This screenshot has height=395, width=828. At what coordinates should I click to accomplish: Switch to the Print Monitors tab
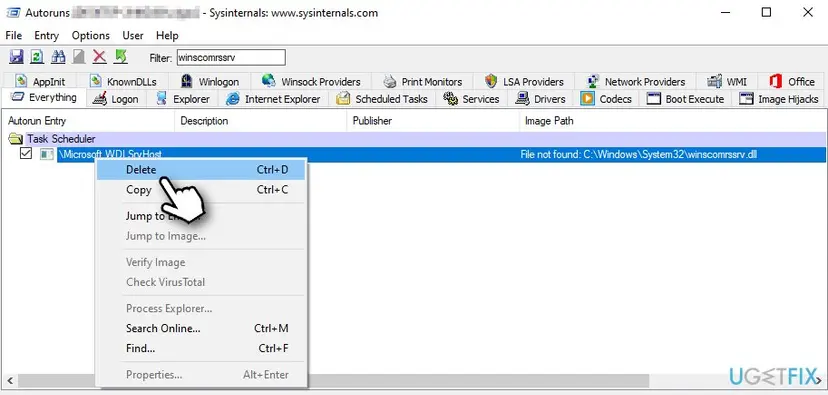click(423, 81)
